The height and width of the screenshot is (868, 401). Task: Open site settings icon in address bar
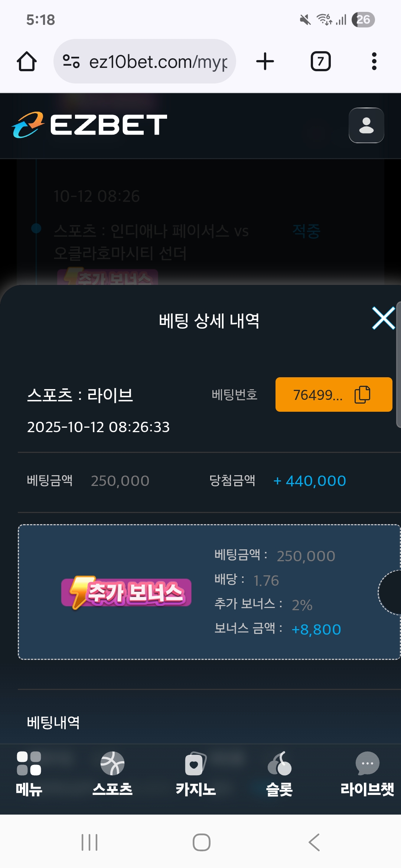pyautogui.click(x=71, y=61)
